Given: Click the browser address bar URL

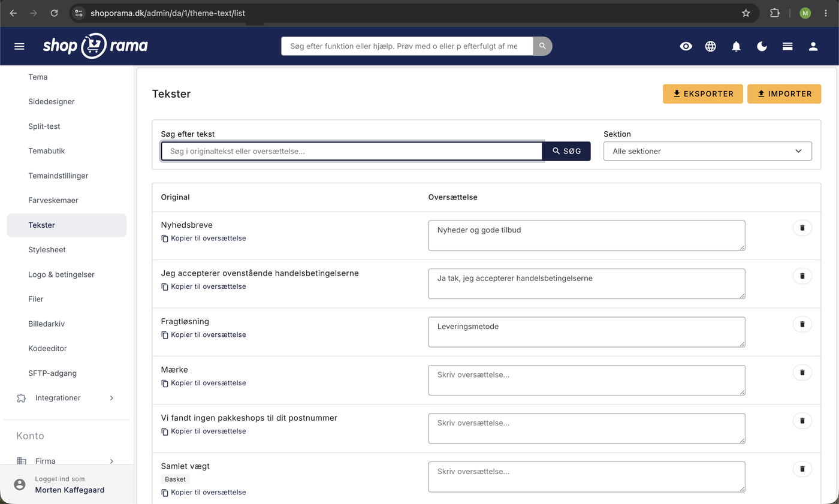Looking at the screenshot, I should (x=168, y=13).
